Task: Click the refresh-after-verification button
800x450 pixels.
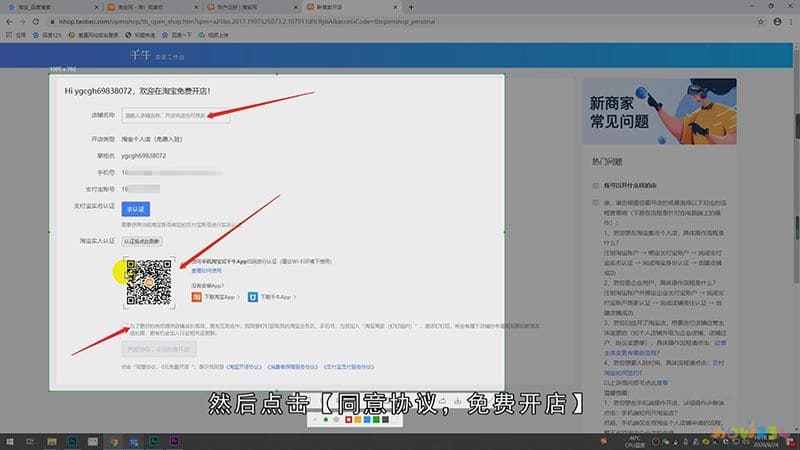Action: tap(142, 241)
